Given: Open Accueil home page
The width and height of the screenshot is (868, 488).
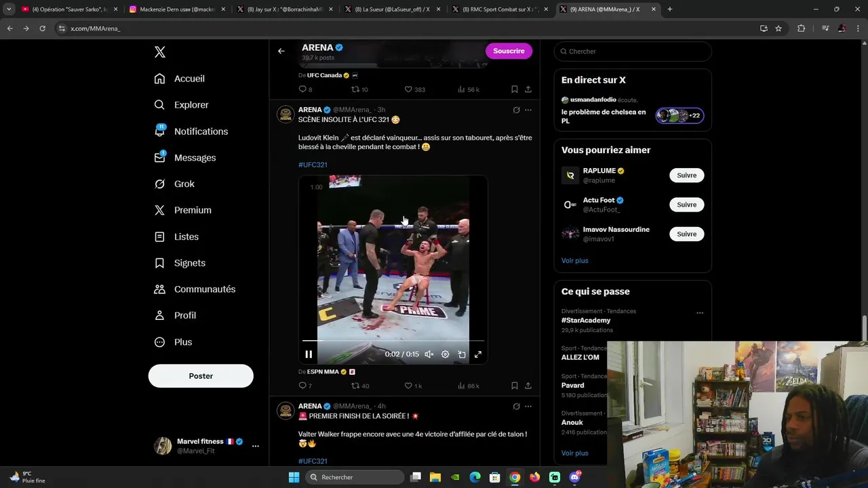Looking at the screenshot, I should pyautogui.click(x=179, y=79).
